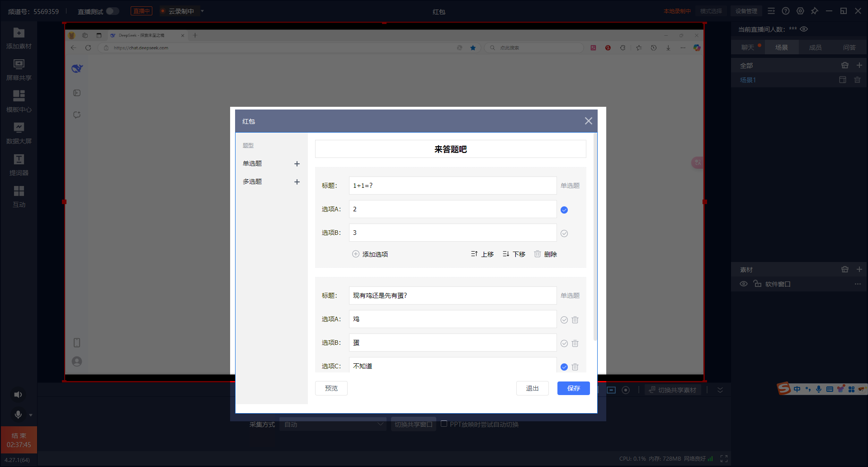Viewport: 868px width, 467px height.
Task: Expand the 云录制中 recording dropdown arrow
Action: pos(202,11)
